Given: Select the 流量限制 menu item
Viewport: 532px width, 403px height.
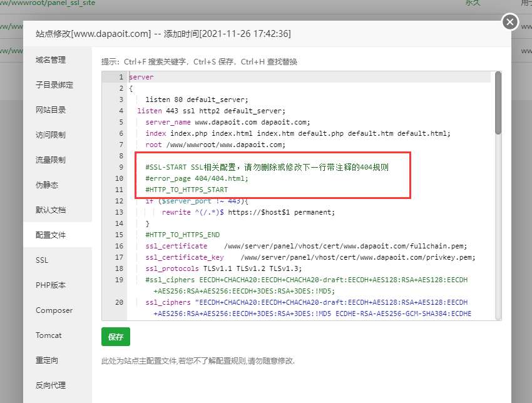Looking at the screenshot, I should point(51,160).
